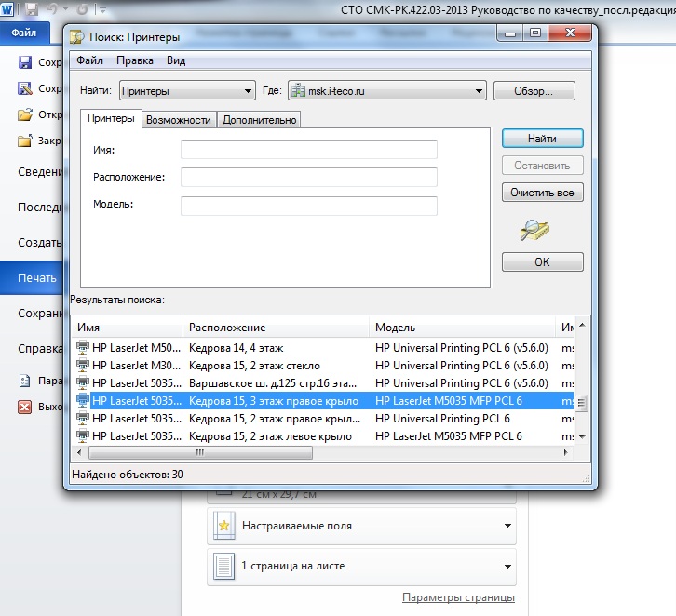Click the Undo icon in quick access toolbar
Image resolution: width=676 pixels, height=616 pixels.
click(52, 9)
